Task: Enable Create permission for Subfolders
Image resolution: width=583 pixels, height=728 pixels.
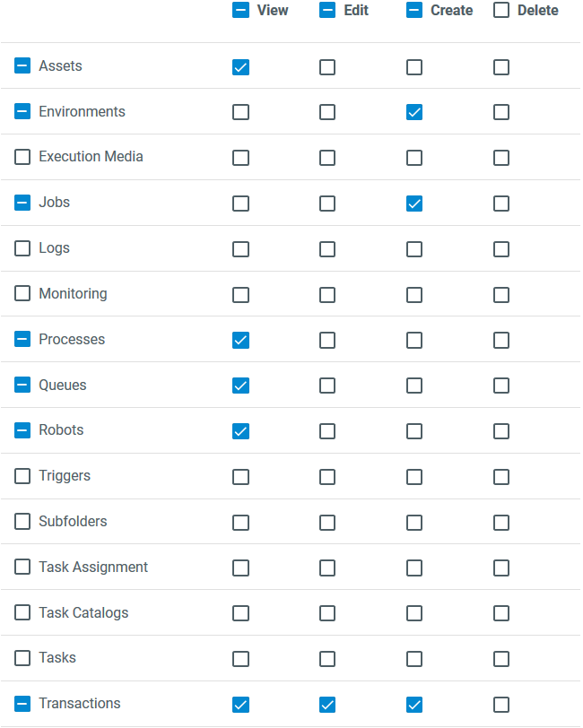Action: tap(414, 523)
